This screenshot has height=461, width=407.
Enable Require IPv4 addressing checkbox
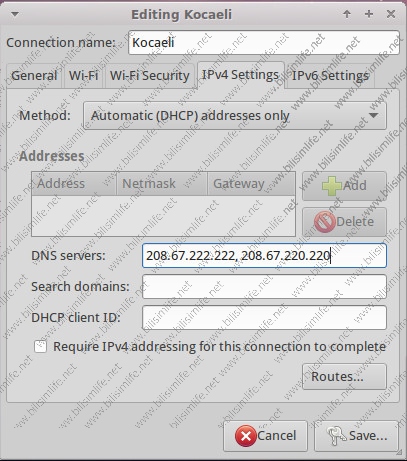pyautogui.click(x=40, y=347)
